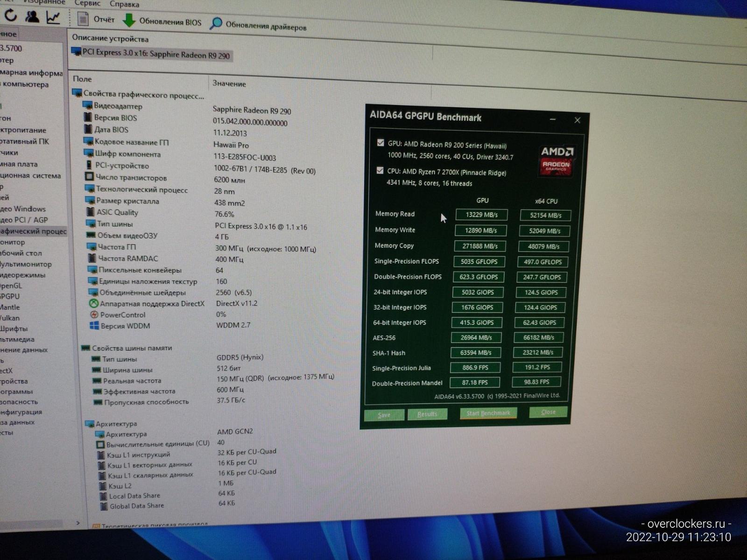This screenshot has width=747, height=560.
Task: Minimize the AIDA64 GPGPU Benchmark window
Action: (553, 119)
